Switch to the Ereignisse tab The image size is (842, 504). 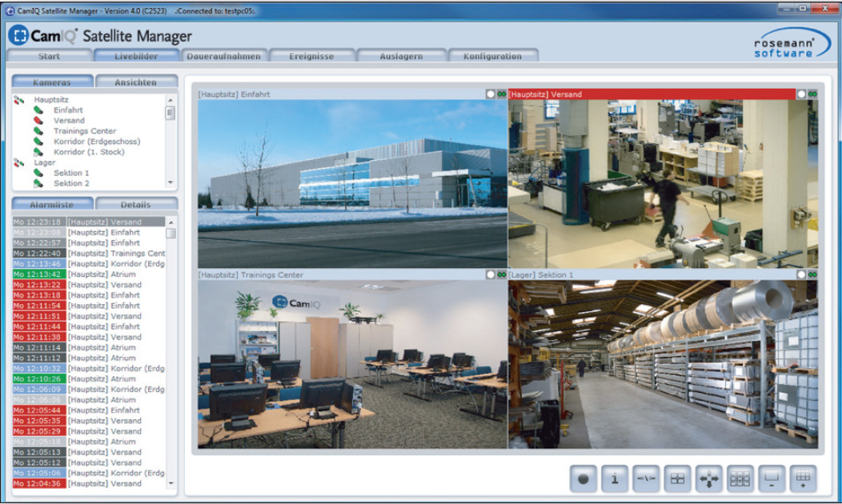[312, 56]
